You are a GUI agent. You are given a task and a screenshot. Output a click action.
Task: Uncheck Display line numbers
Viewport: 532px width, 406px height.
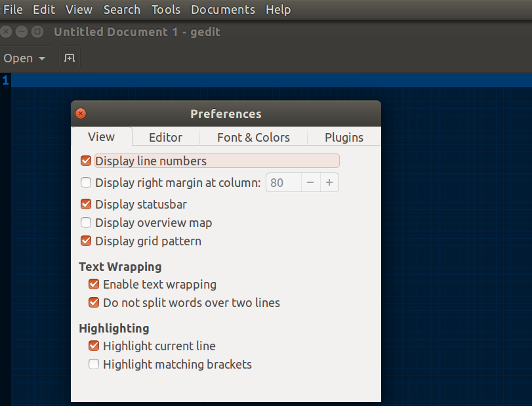[x=86, y=161]
